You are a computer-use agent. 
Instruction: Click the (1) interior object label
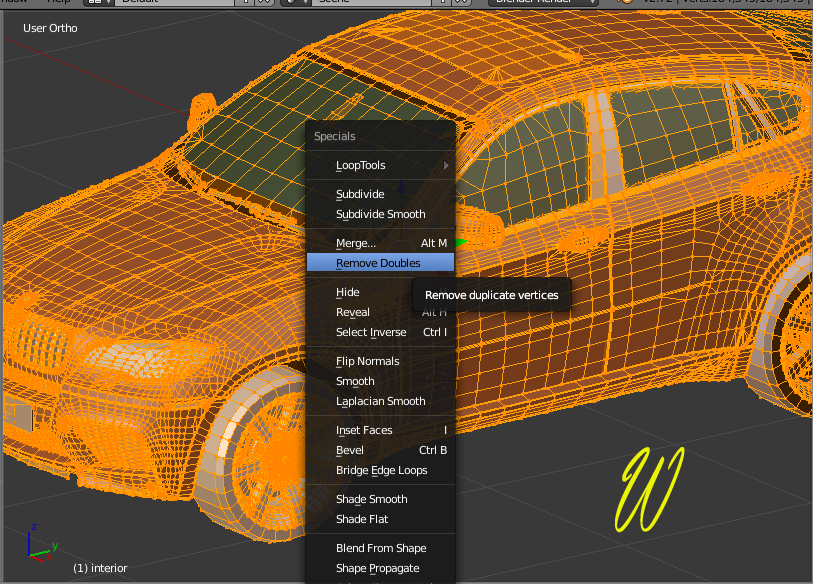[x=100, y=568]
